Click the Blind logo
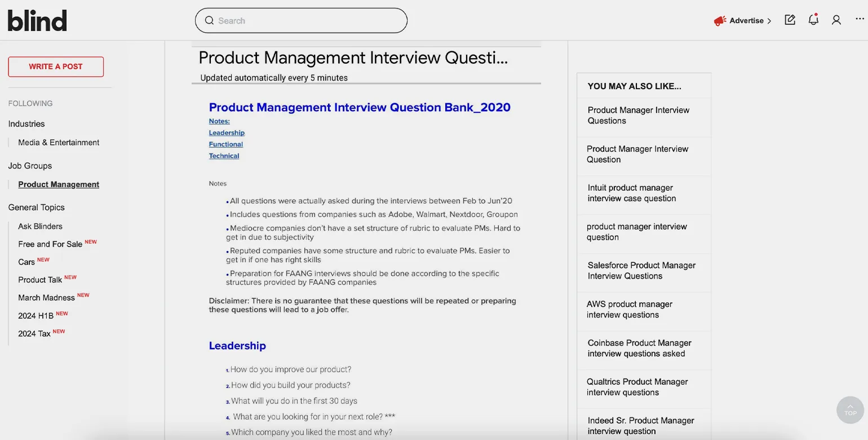The image size is (868, 440). coord(37,21)
